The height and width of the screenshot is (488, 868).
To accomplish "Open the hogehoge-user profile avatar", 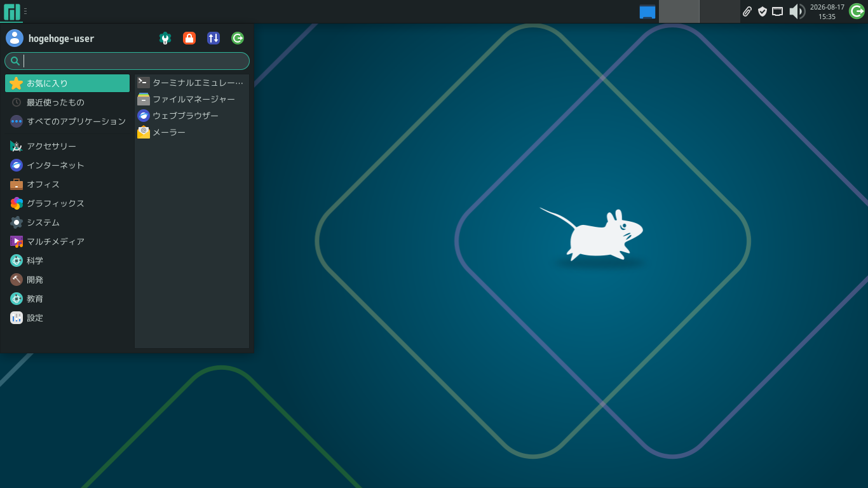I will [x=15, y=38].
